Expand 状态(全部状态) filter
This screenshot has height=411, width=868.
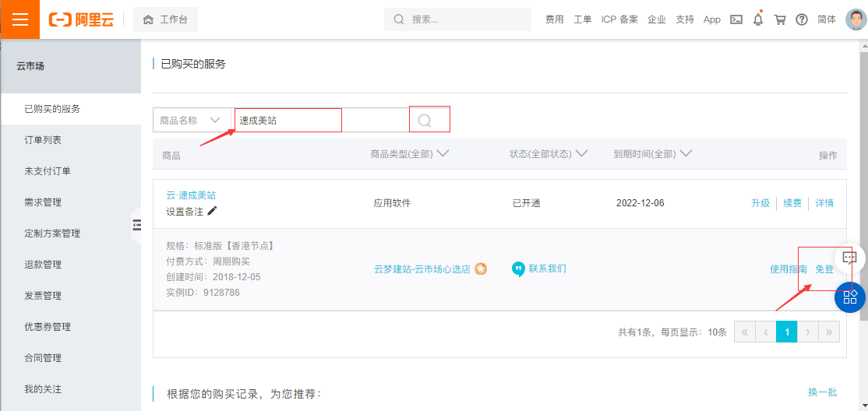point(548,154)
